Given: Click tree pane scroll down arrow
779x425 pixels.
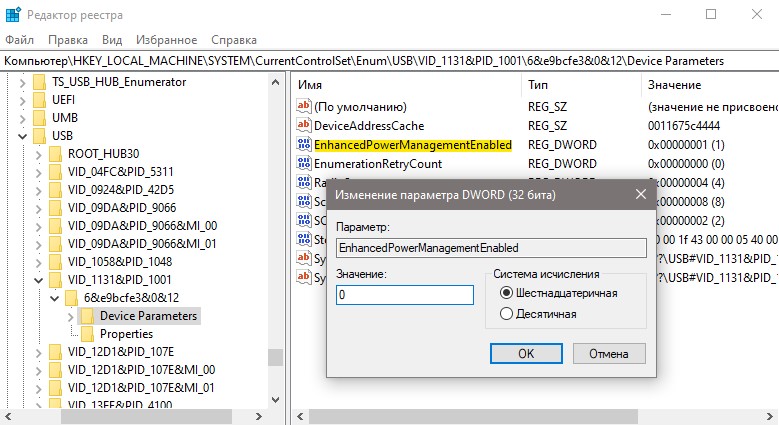Looking at the screenshot, I should click(x=275, y=400).
